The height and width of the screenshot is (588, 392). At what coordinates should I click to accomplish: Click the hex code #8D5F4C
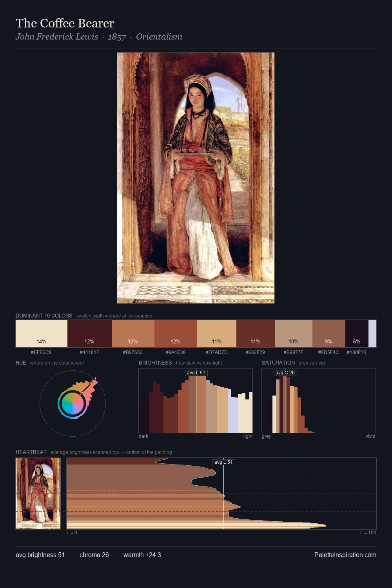328,352
